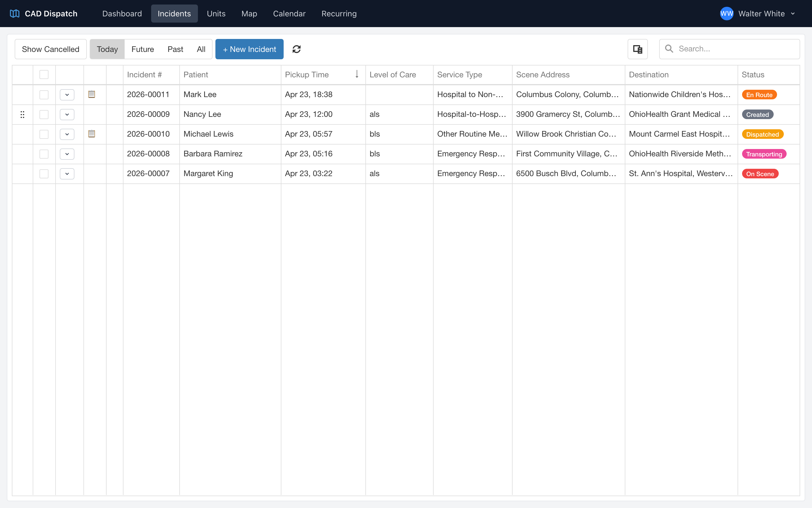Click the clipboard note icon for Michael Lewis

pyautogui.click(x=92, y=134)
